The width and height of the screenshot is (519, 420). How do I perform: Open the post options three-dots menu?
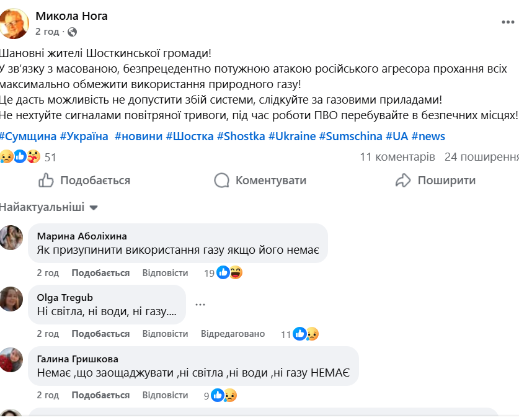508,22
